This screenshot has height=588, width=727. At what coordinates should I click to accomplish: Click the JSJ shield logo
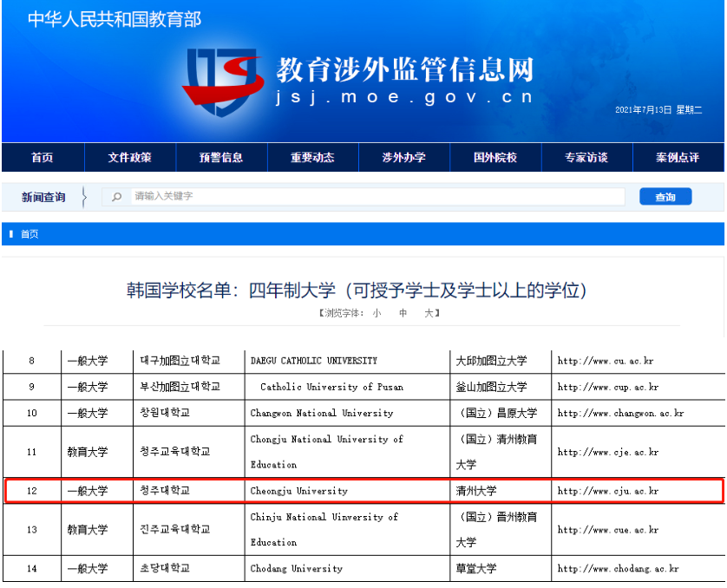coord(222,82)
